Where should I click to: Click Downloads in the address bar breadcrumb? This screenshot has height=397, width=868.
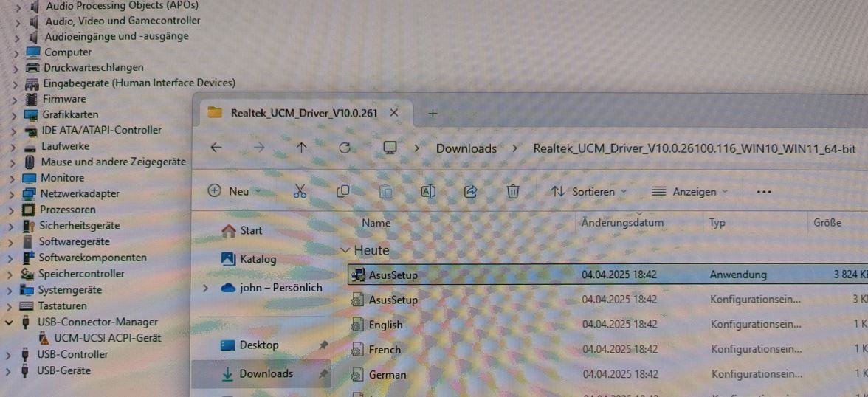click(x=466, y=149)
